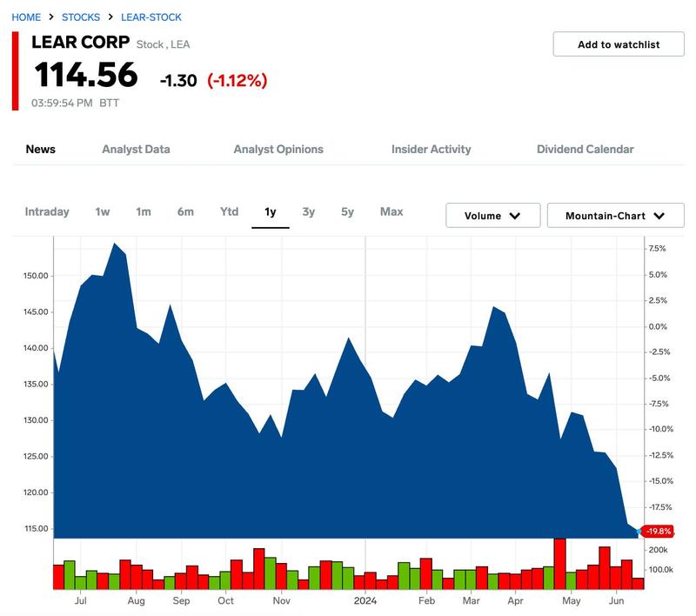Select the 6m chart range
Viewport: 696px width, 616px height.
click(185, 211)
